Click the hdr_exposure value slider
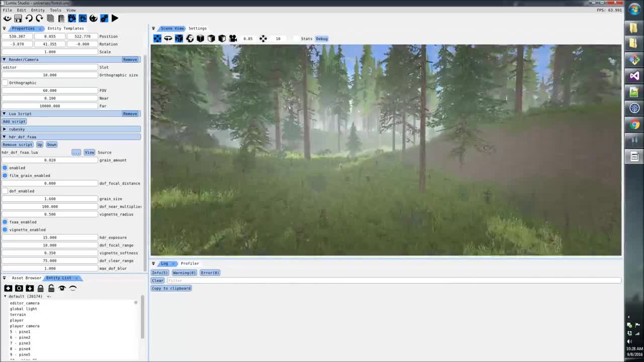 50,237
